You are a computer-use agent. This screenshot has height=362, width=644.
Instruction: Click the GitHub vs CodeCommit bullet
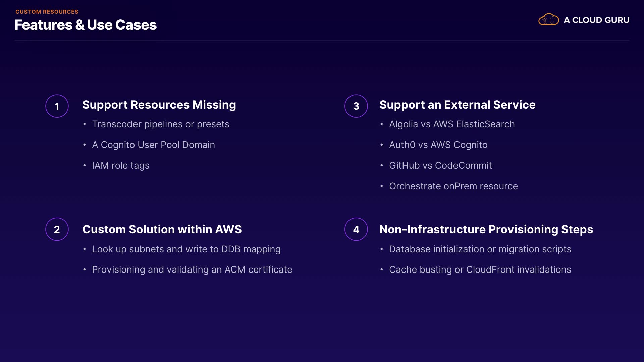[440, 166]
